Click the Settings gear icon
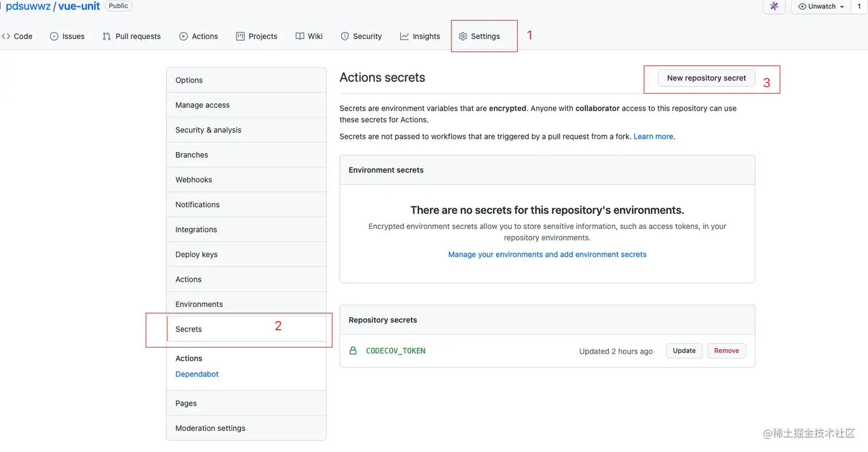Viewport: 868px width, 452px height. pyautogui.click(x=463, y=36)
